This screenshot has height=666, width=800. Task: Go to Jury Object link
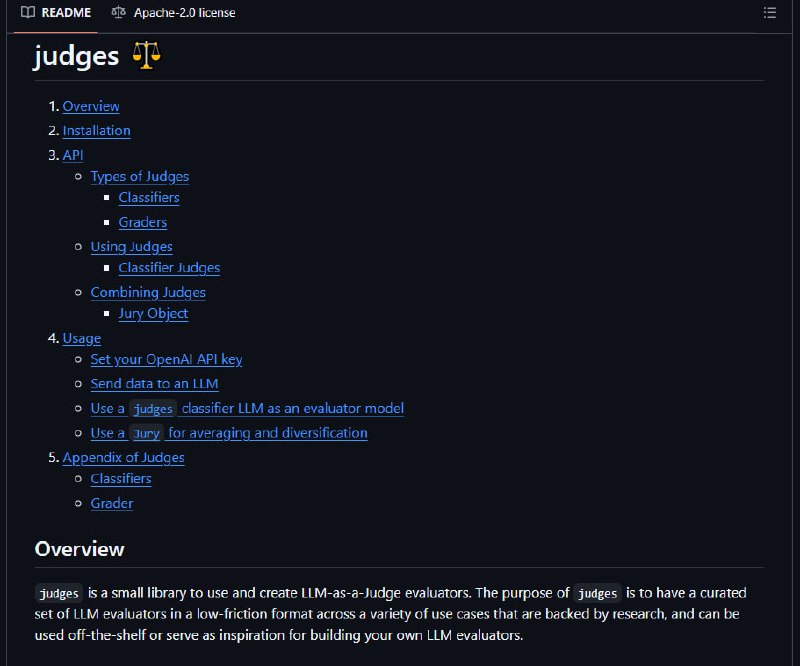point(154,313)
